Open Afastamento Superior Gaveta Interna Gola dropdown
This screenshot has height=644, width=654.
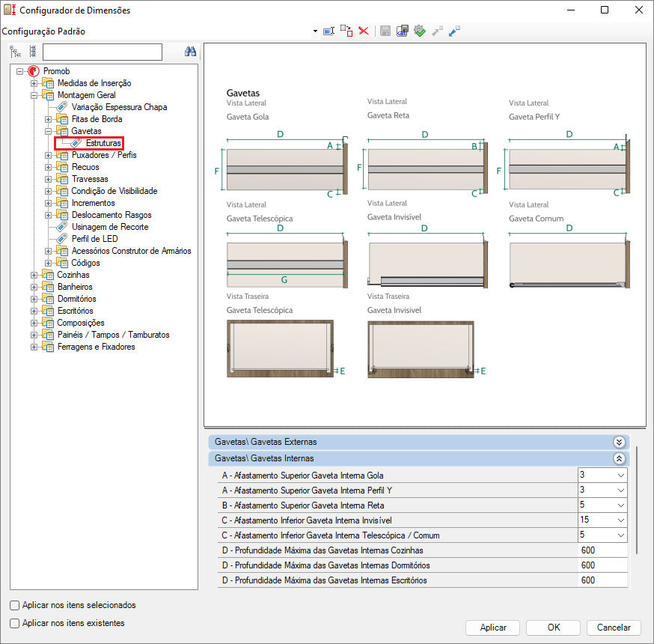[620, 476]
